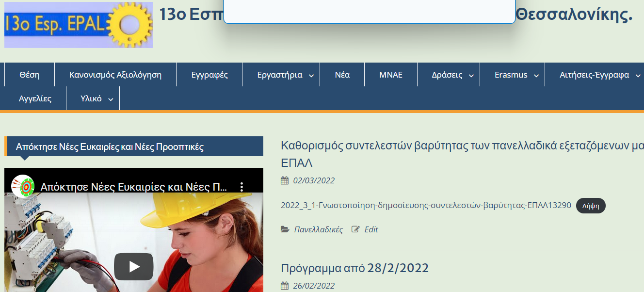Open the YouTube video title link
644x292 pixels.
point(134,187)
